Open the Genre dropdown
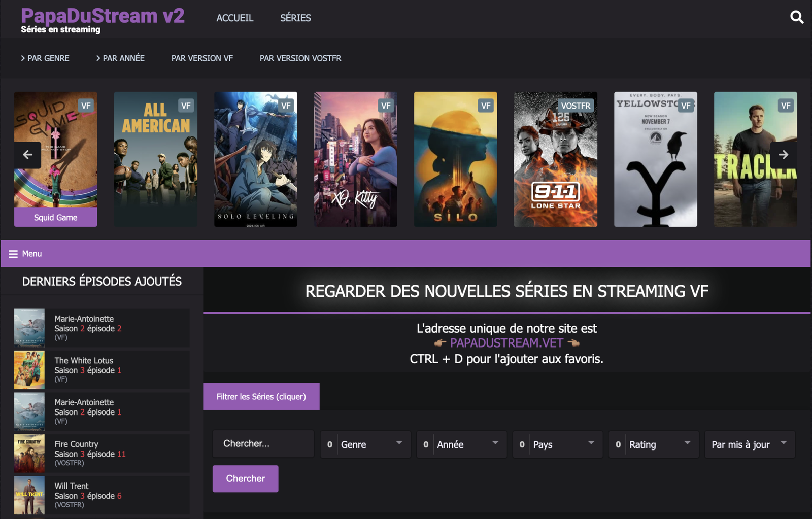812x519 pixels. coord(365,444)
